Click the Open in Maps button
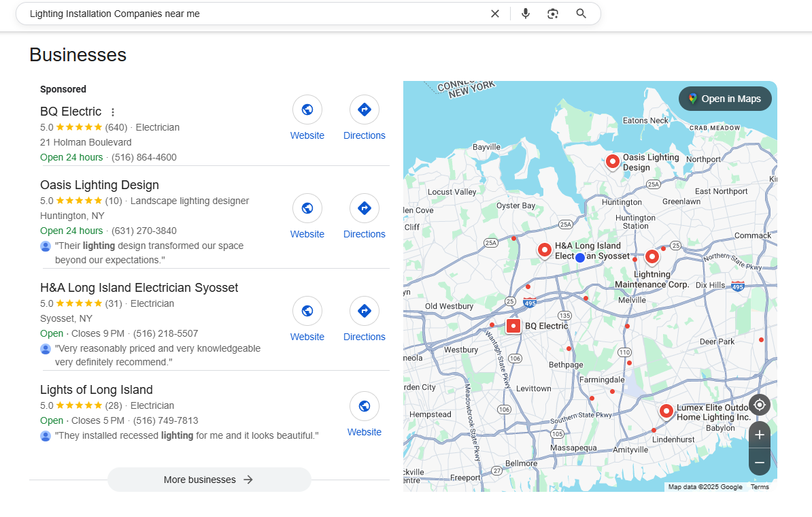The image size is (812, 517). point(725,99)
